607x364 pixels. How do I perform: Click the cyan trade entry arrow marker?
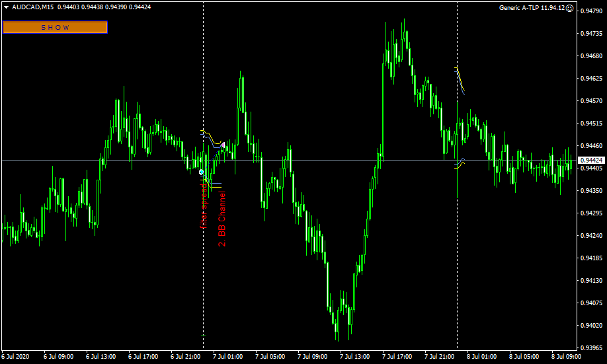click(x=201, y=172)
